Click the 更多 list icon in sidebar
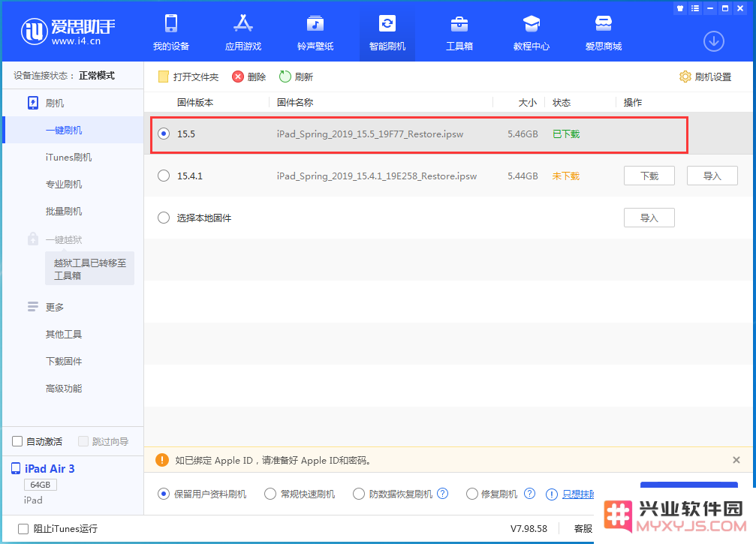 (33, 306)
